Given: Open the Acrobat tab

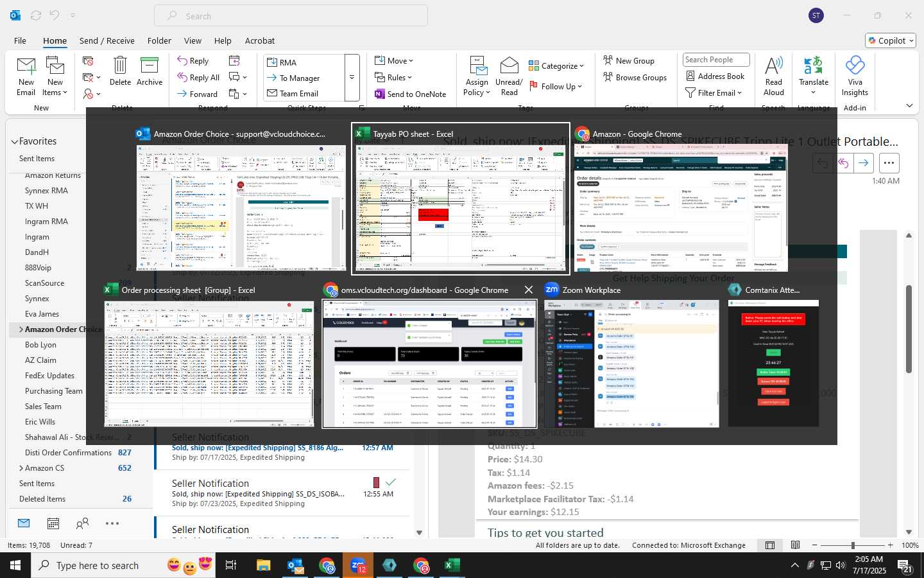Looking at the screenshot, I should pyautogui.click(x=260, y=40).
